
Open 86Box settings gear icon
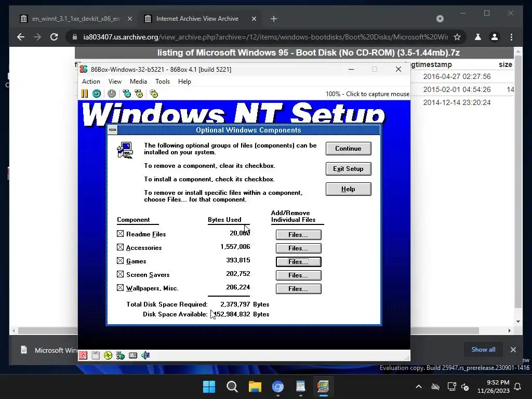154,94
